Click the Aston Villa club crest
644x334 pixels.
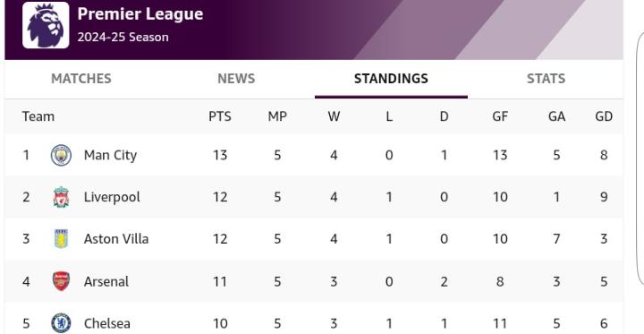[x=61, y=239]
